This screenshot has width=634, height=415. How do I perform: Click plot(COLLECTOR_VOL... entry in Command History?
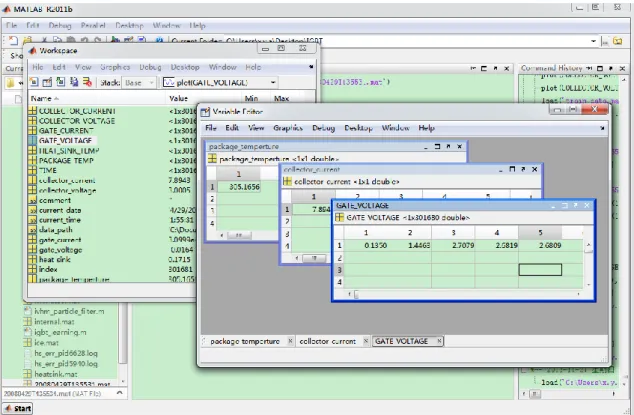(579, 88)
